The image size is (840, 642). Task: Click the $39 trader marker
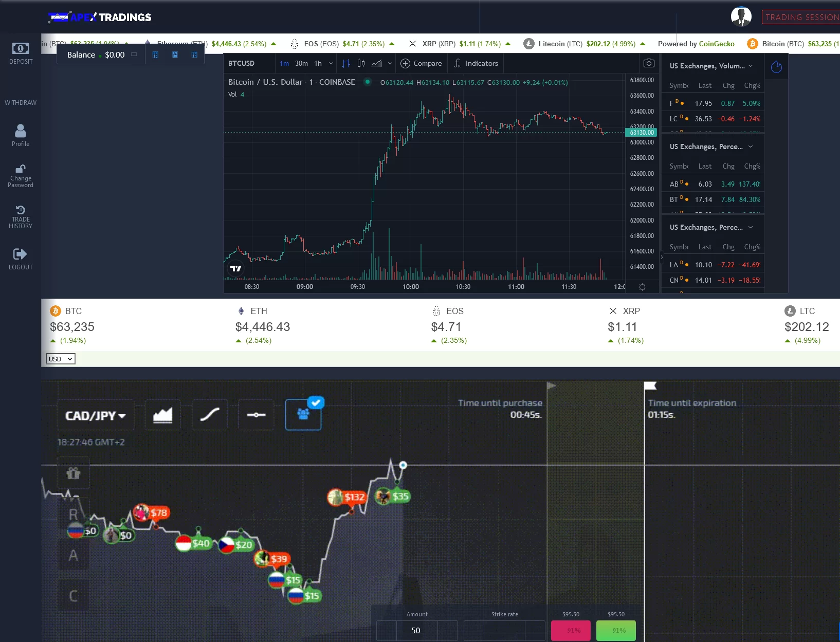click(x=272, y=559)
